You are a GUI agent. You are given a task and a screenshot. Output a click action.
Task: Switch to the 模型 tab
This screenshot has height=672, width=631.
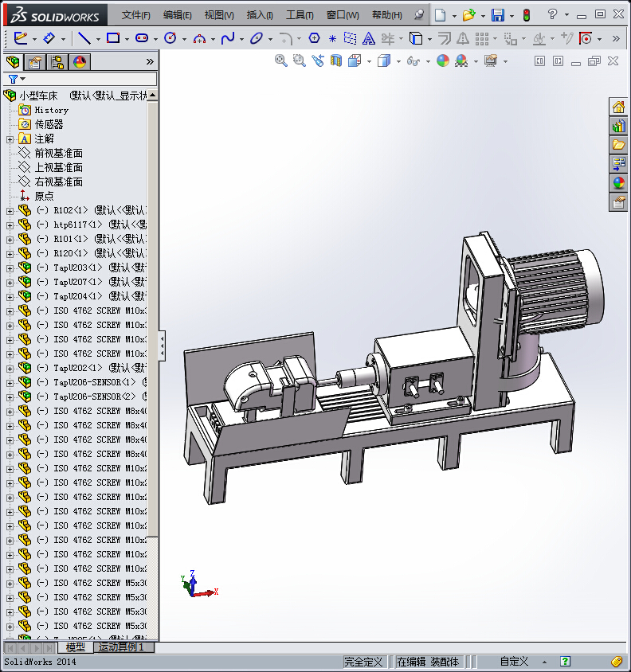tap(76, 647)
